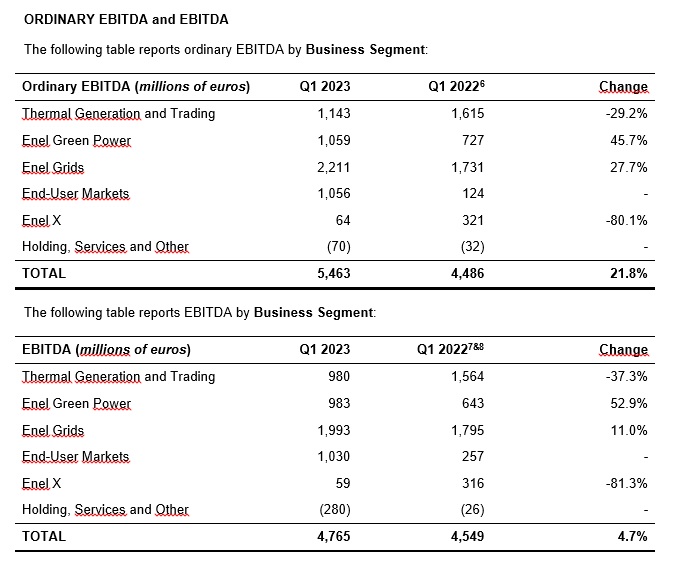Click change value 45.7%
This screenshot has width=679, height=565.
point(629,140)
